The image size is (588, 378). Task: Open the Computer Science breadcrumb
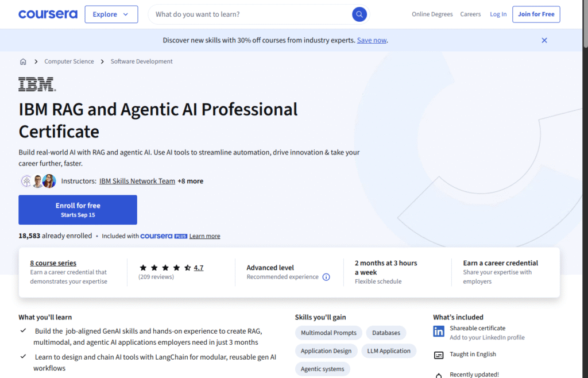tap(69, 61)
